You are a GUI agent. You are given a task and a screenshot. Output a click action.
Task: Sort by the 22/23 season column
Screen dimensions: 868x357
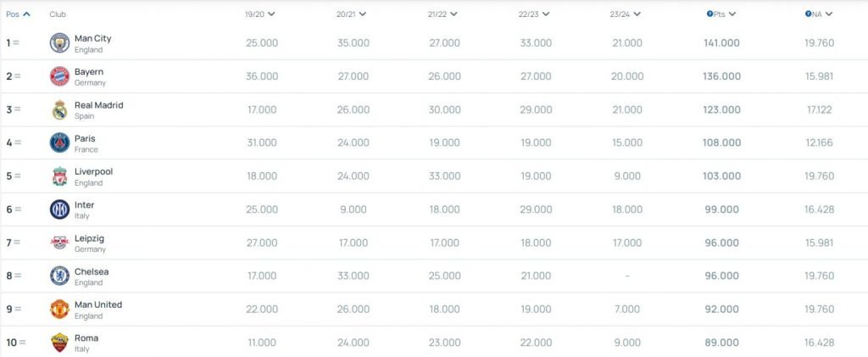(534, 14)
